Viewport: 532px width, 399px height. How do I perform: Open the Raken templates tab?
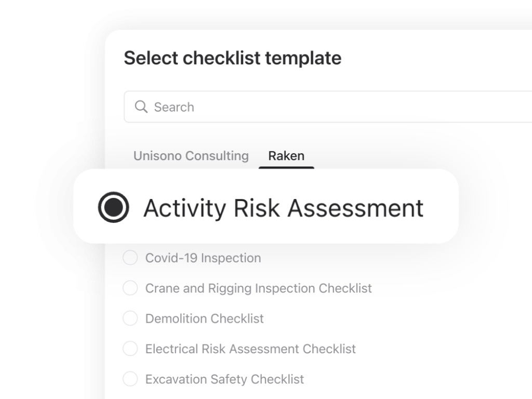(286, 155)
